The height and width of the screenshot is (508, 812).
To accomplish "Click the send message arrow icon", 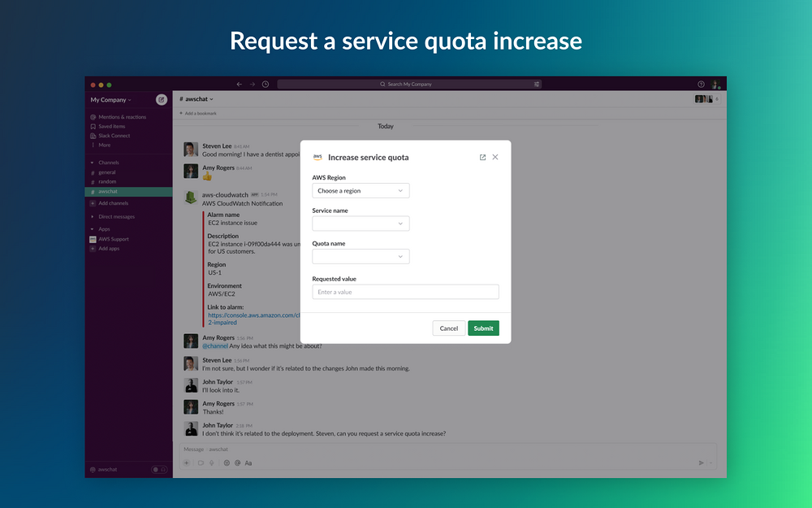I will pos(702,463).
